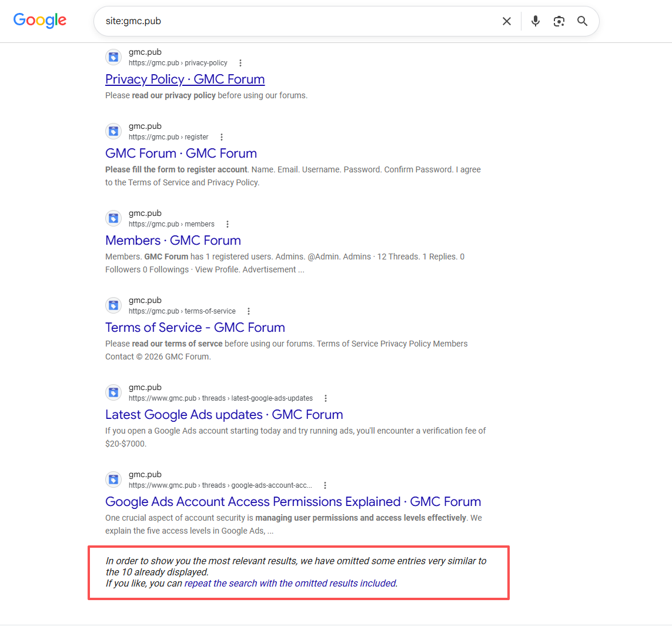Open Google Ads Account Access Permissions Explained link
Image resolution: width=672 pixels, height=626 pixels.
tap(293, 502)
